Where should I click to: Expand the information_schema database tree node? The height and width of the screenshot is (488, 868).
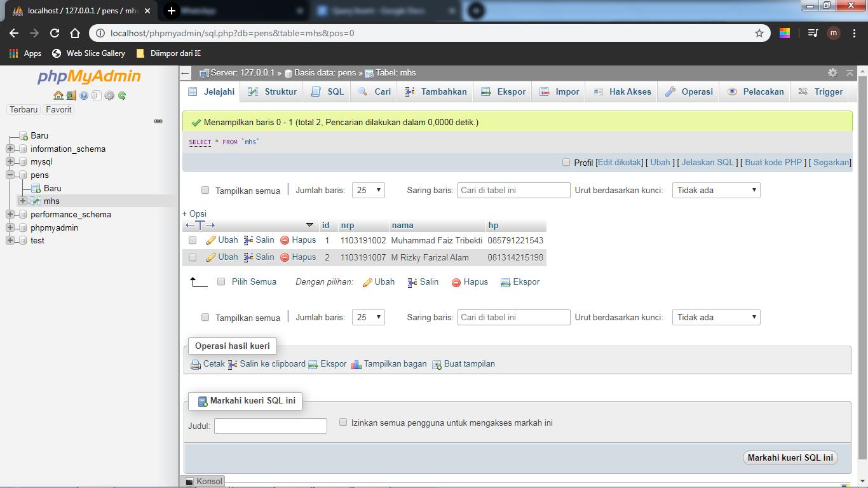10,149
